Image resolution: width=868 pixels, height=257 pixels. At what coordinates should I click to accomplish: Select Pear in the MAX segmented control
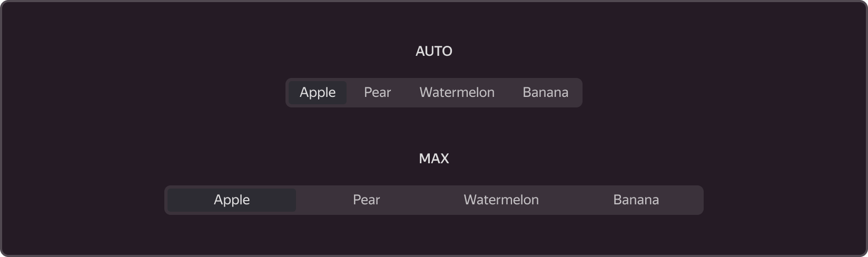point(367,200)
